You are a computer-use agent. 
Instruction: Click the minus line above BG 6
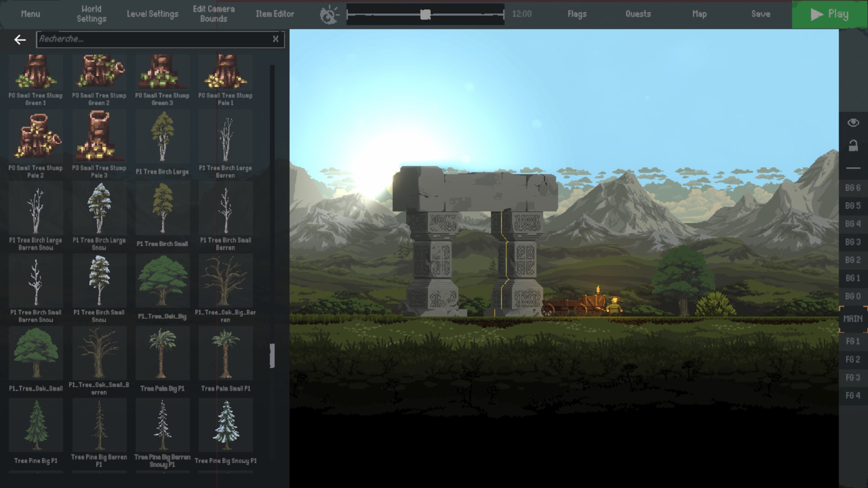[x=853, y=168]
